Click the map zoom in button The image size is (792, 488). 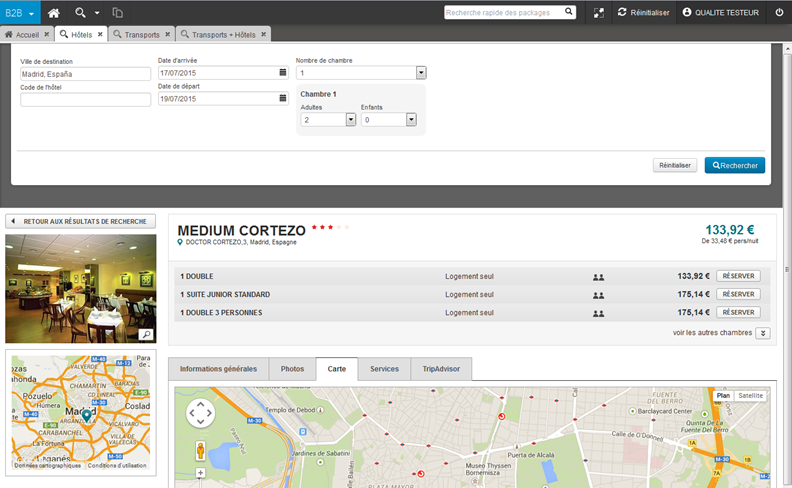pyautogui.click(x=200, y=473)
